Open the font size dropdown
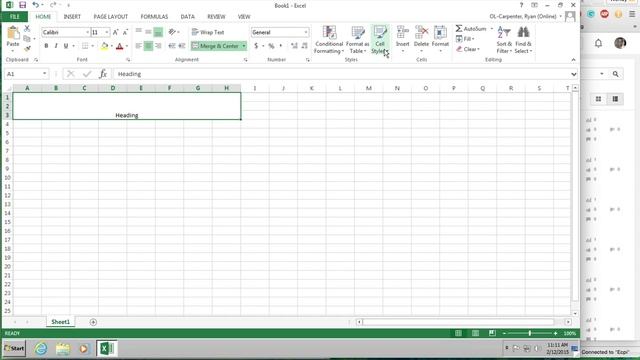Viewport: 640px width, 360px height. (x=107, y=32)
